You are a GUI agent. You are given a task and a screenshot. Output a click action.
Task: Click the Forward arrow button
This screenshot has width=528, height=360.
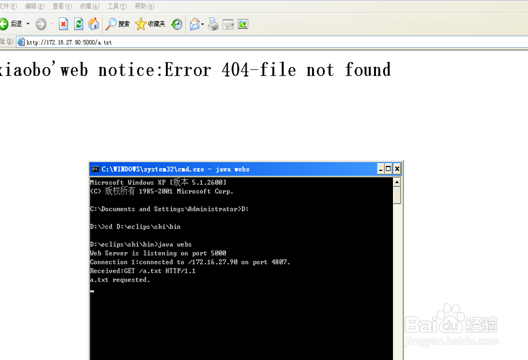[x=41, y=24]
